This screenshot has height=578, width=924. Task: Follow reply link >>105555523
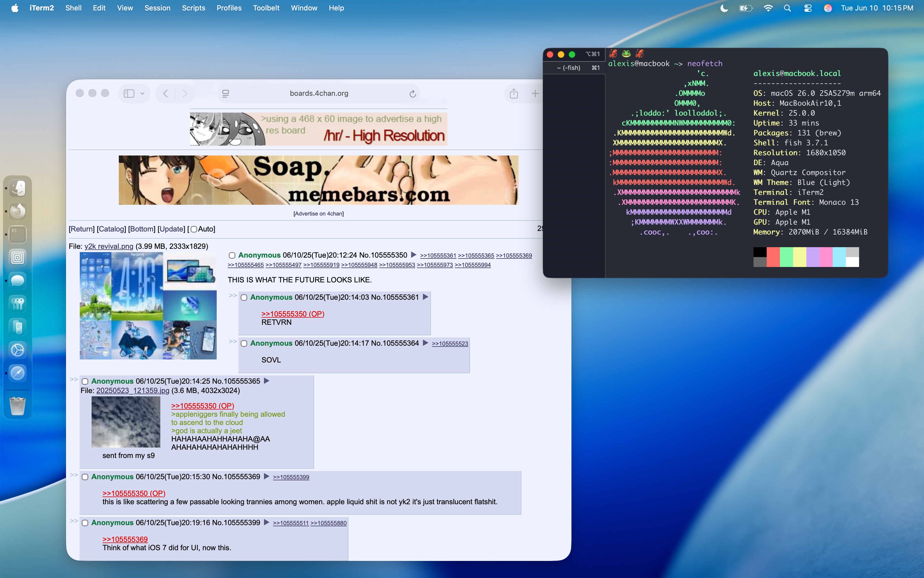point(450,344)
